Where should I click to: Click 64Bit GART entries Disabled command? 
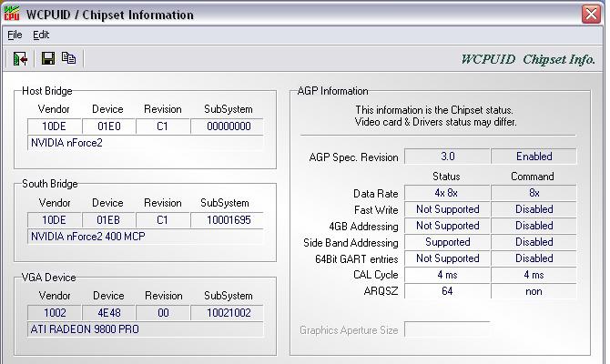534,258
